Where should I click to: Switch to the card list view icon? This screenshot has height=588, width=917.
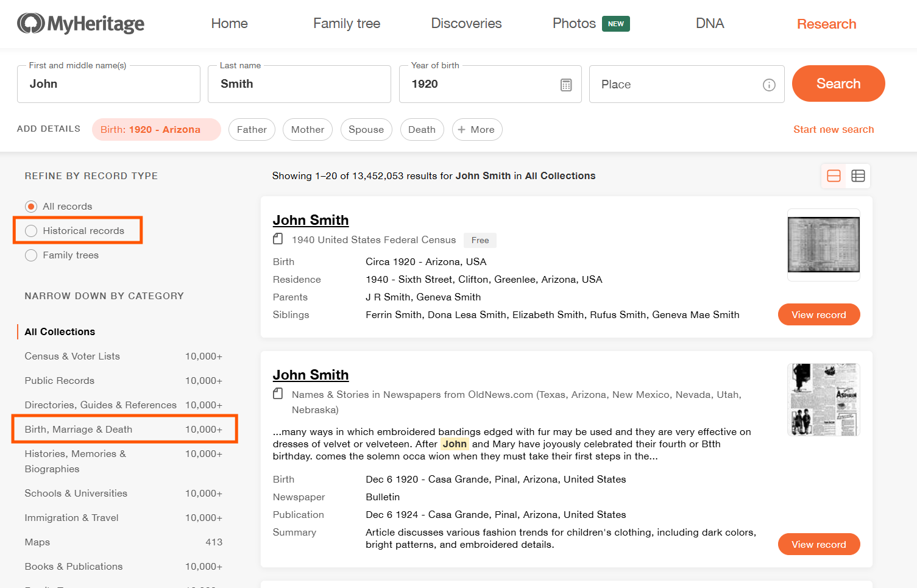coord(834,176)
